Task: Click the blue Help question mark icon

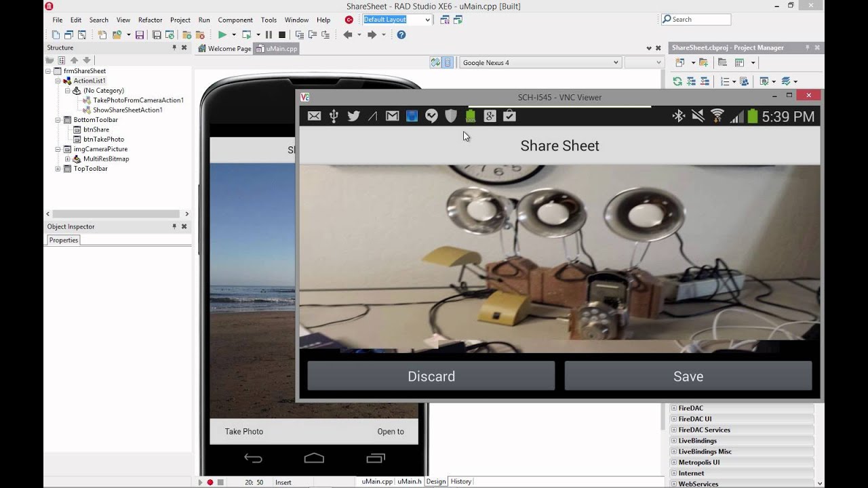Action: point(401,35)
